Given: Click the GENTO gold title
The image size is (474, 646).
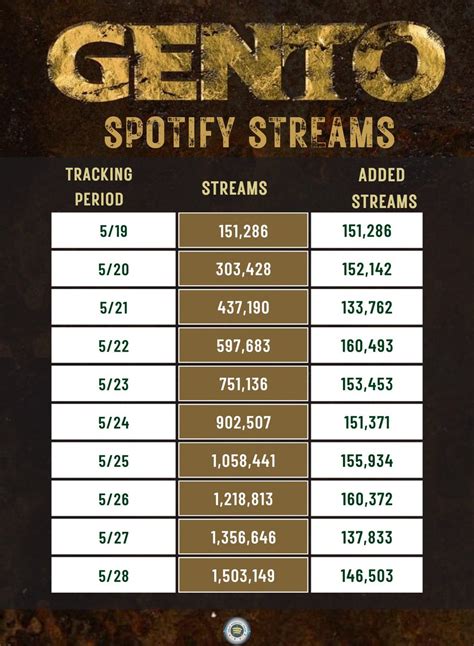Looking at the screenshot, I should [x=246, y=63].
